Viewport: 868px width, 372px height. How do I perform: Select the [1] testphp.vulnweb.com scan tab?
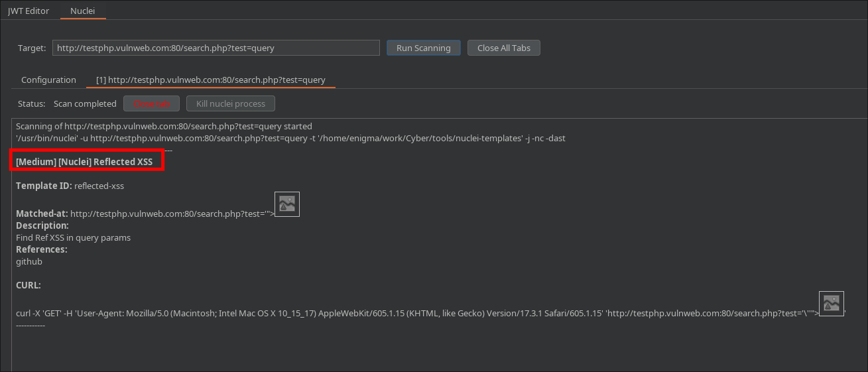pyautogui.click(x=210, y=80)
